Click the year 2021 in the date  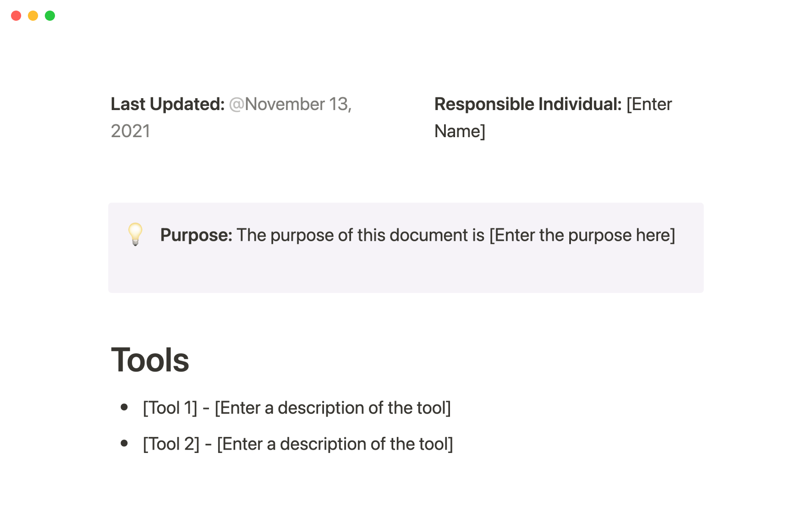pyautogui.click(x=130, y=131)
